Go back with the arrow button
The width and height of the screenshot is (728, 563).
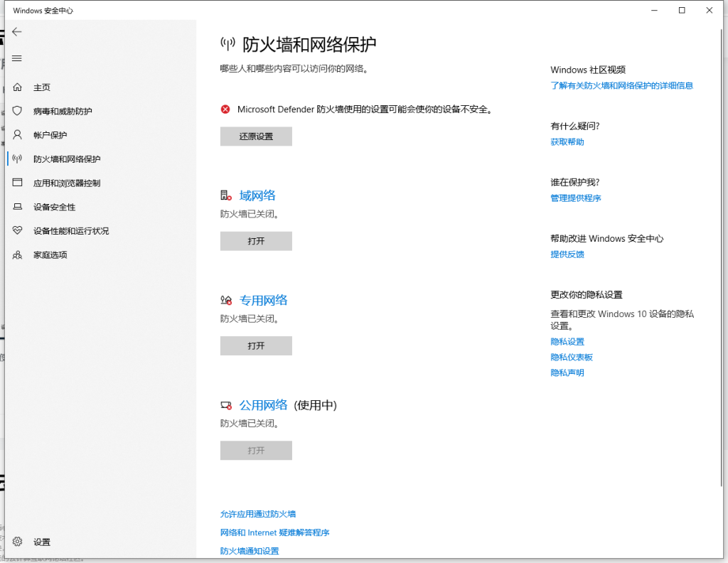pyautogui.click(x=17, y=31)
